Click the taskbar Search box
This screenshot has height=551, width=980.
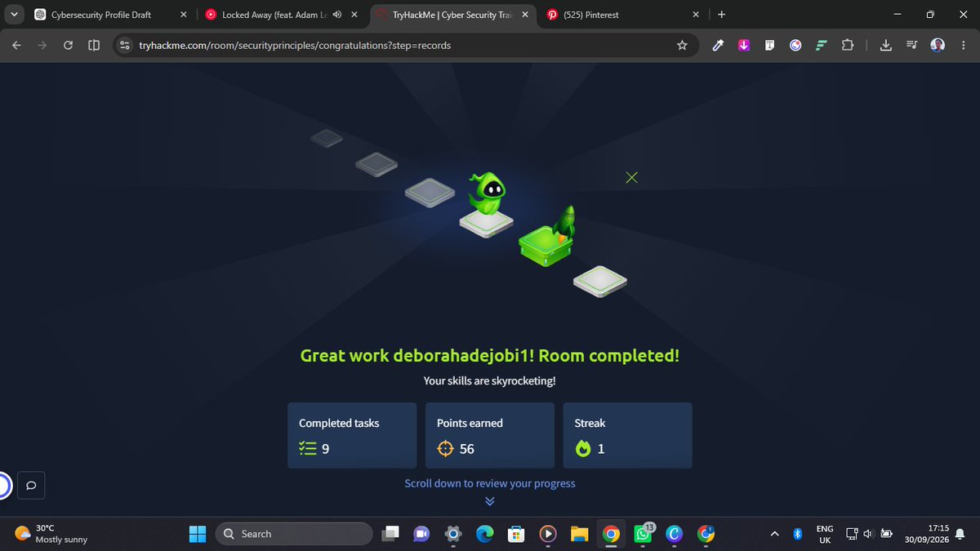(x=294, y=534)
